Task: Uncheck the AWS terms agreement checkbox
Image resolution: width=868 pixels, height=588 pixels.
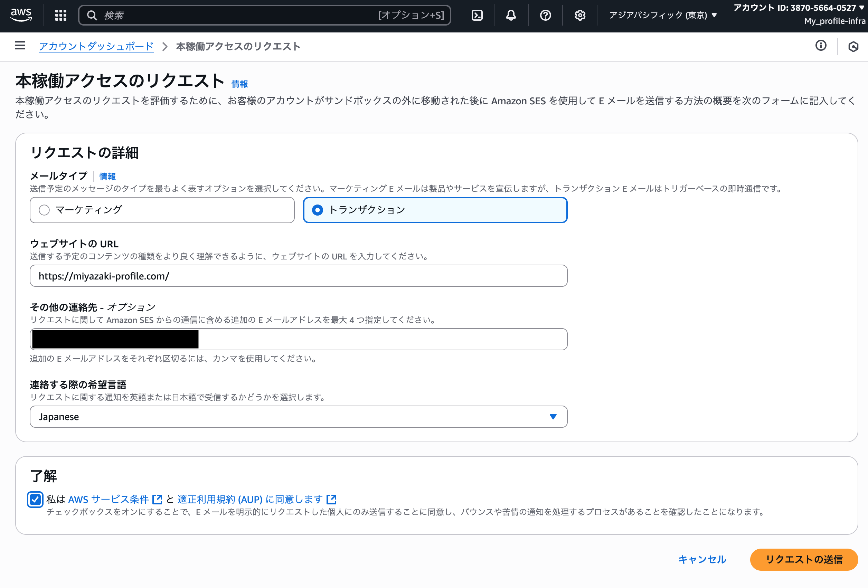Action: click(x=35, y=500)
